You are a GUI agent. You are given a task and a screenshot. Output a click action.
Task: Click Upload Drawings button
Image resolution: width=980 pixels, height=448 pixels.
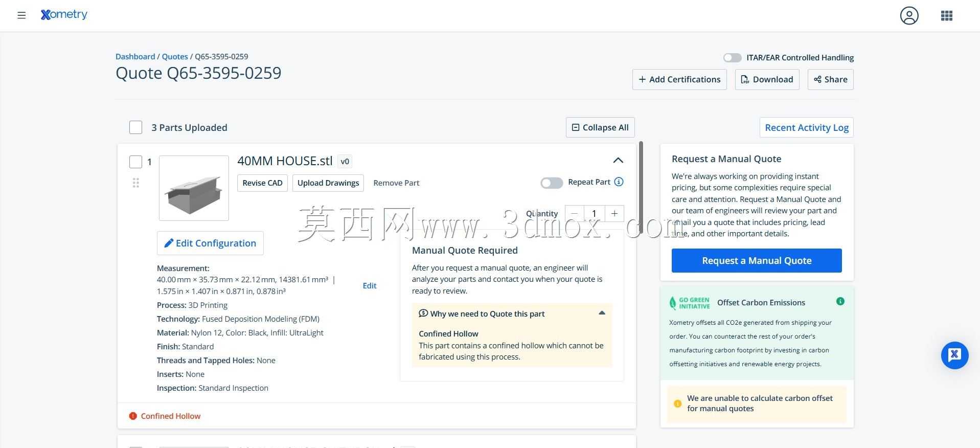[328, 183]
